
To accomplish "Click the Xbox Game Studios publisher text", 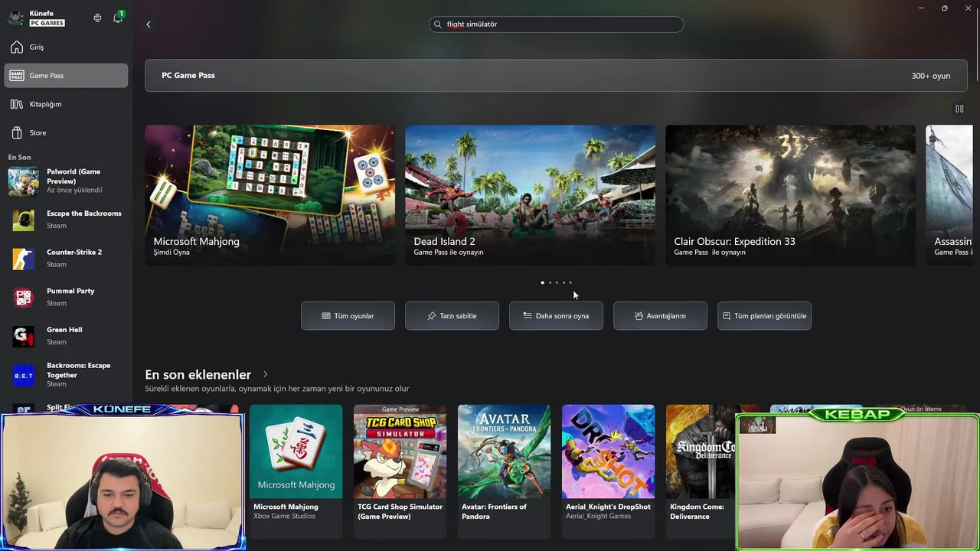I will [x=284, y=517].
